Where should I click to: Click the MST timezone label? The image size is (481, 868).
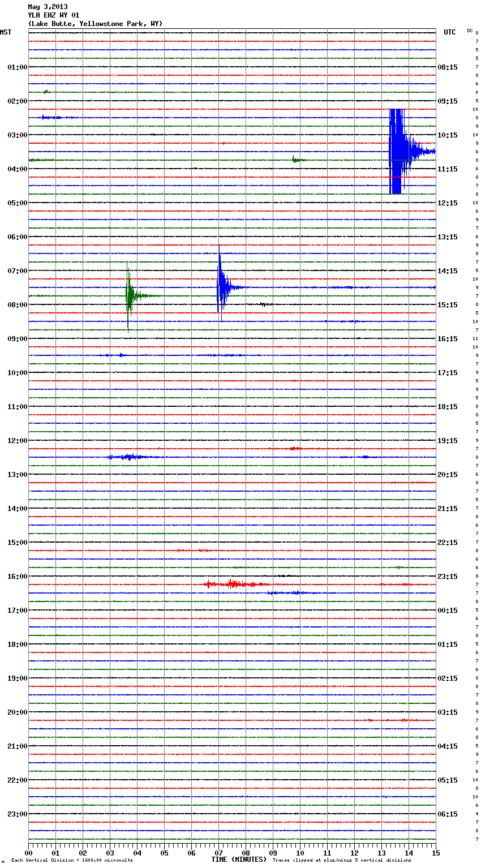coord(6,32)
